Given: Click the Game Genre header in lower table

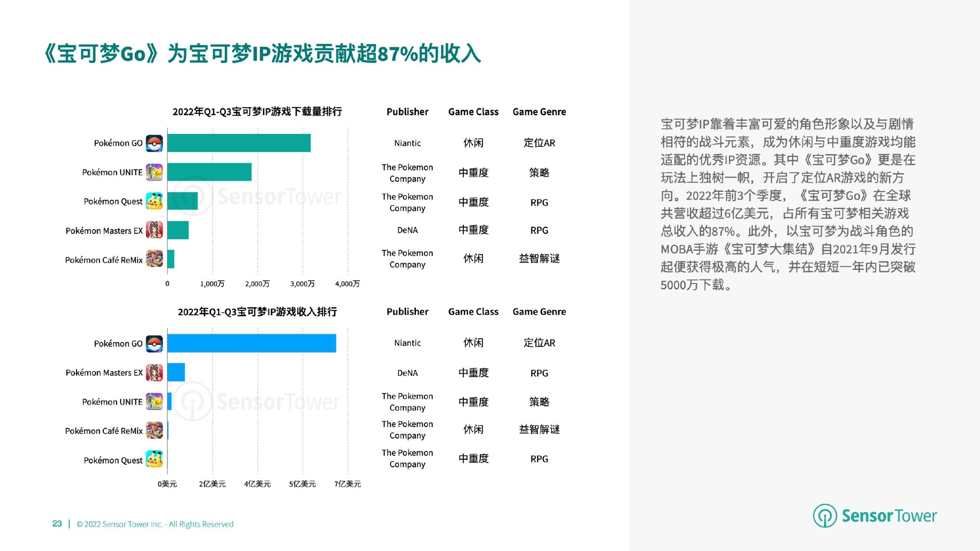Looking at the screenshot, I should [539, 312].
